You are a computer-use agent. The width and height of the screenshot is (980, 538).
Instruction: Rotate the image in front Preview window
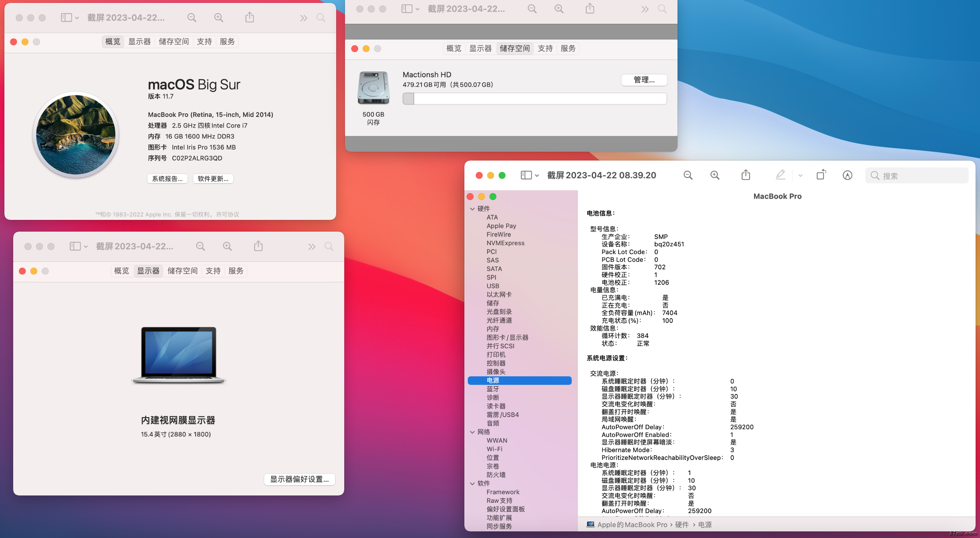[x=821, y=175]
